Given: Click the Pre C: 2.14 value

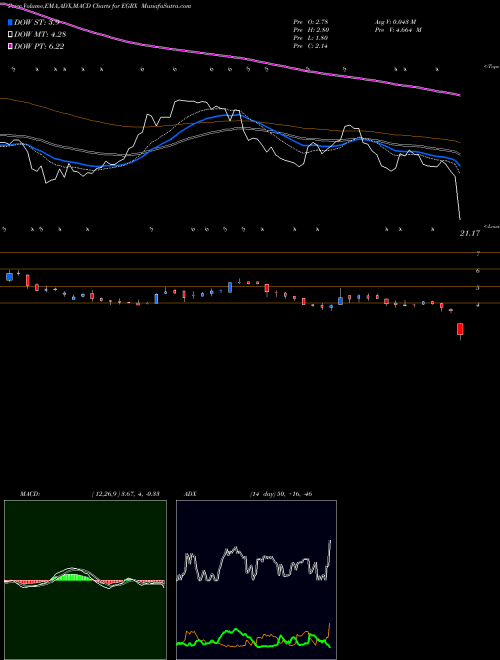Looking at the screenshot, I should [x=311, y=46].
